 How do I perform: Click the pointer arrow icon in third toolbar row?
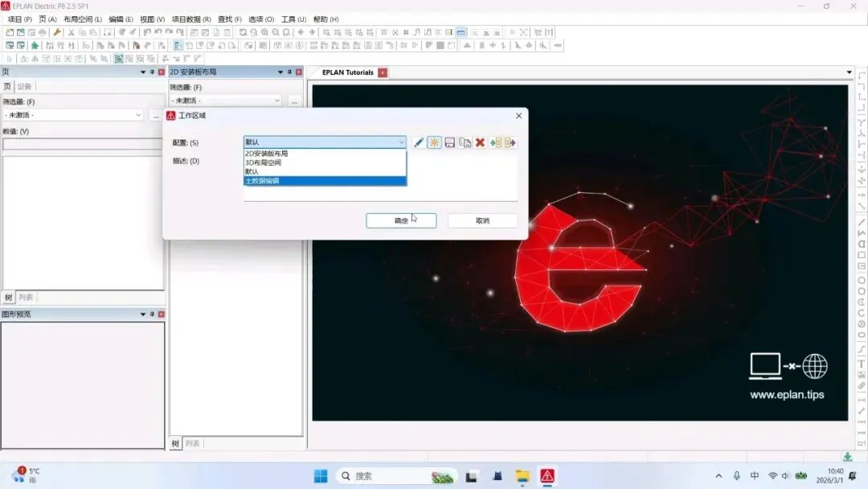click(9, 59)
